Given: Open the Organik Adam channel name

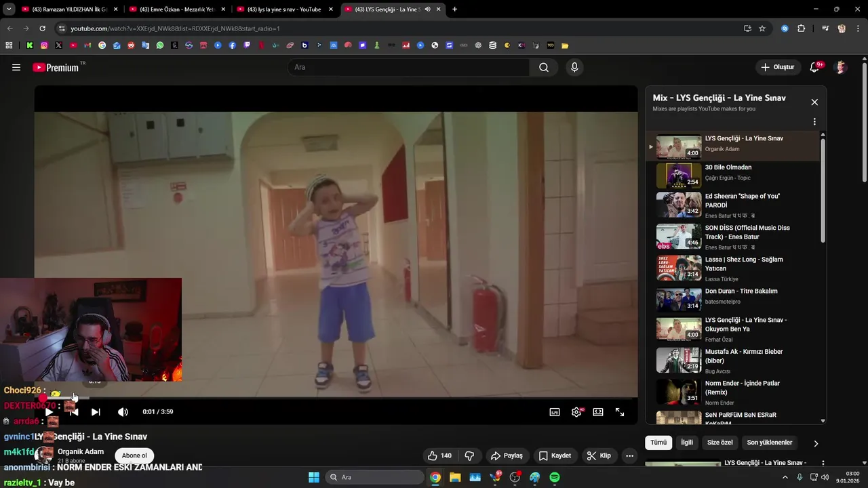Looking at the screenshot, I should pyautogui.click(x=81, y=451).
